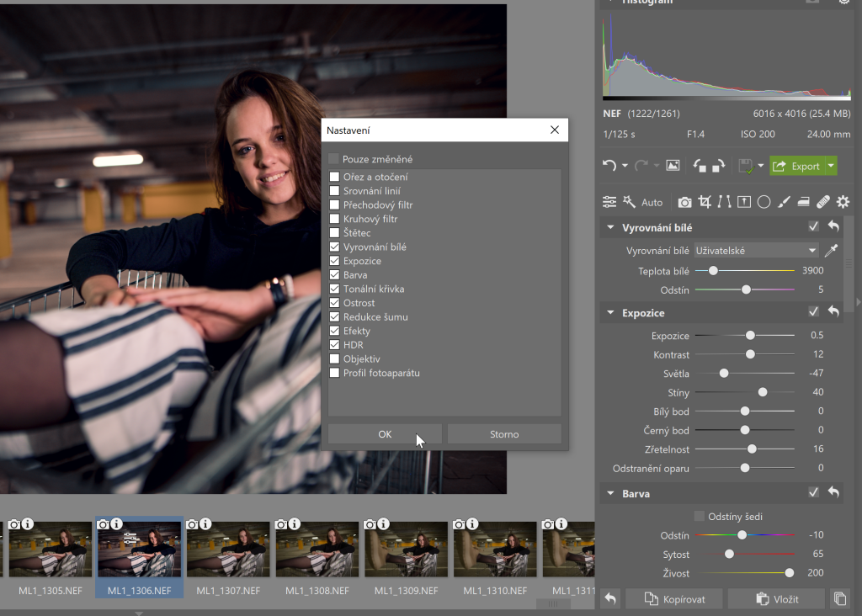The image size is (862, 616).
Task: Adjust the Teplota bílé slider handle
Action: coord(713,270)
